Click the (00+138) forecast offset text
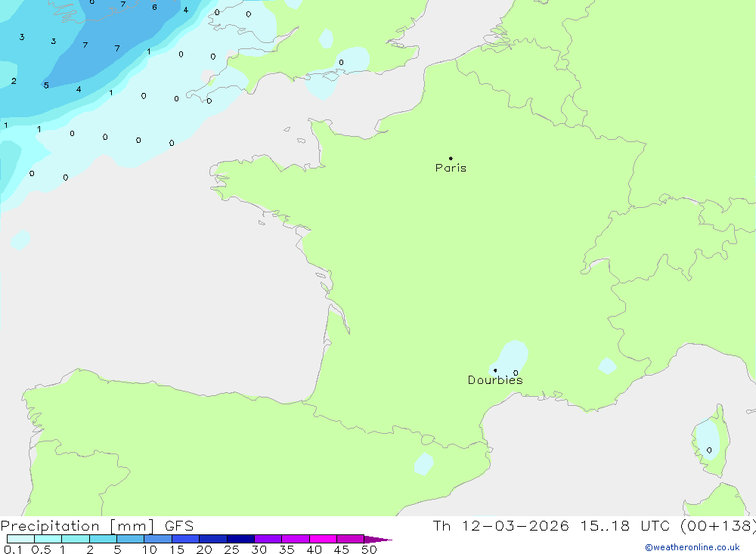 [x=718, y=525]
